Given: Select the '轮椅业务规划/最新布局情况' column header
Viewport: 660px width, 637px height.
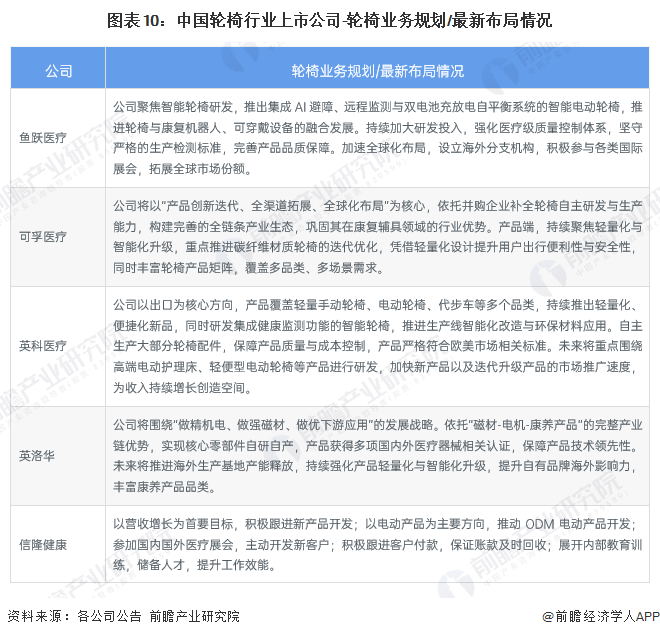Looking at the screenshot, I should point(377,68).
